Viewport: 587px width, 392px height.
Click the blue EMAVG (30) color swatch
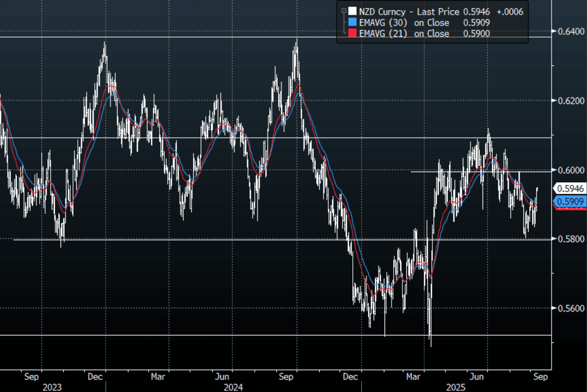(x=352, y=22)
